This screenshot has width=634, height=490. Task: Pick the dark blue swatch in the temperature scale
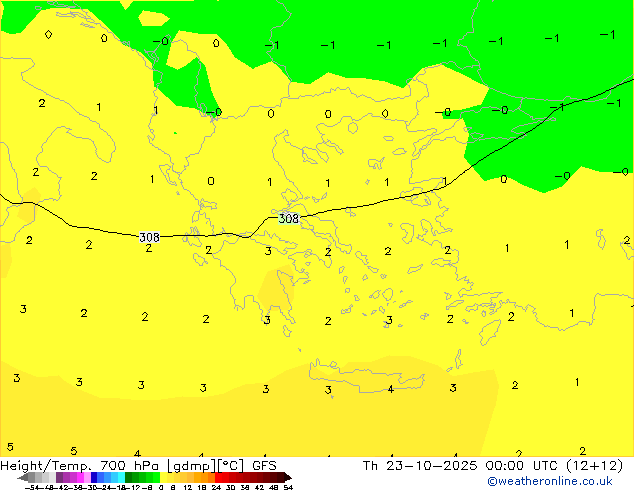click(94, 477)
